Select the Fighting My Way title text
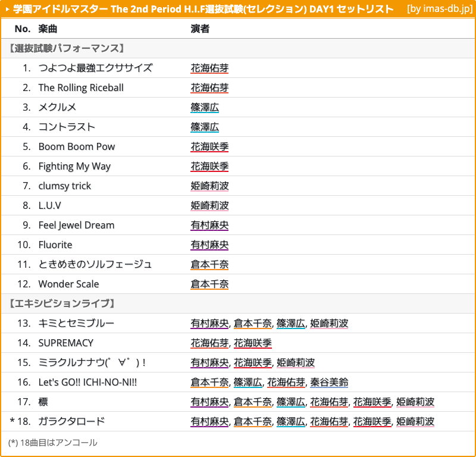 (74, 166)
